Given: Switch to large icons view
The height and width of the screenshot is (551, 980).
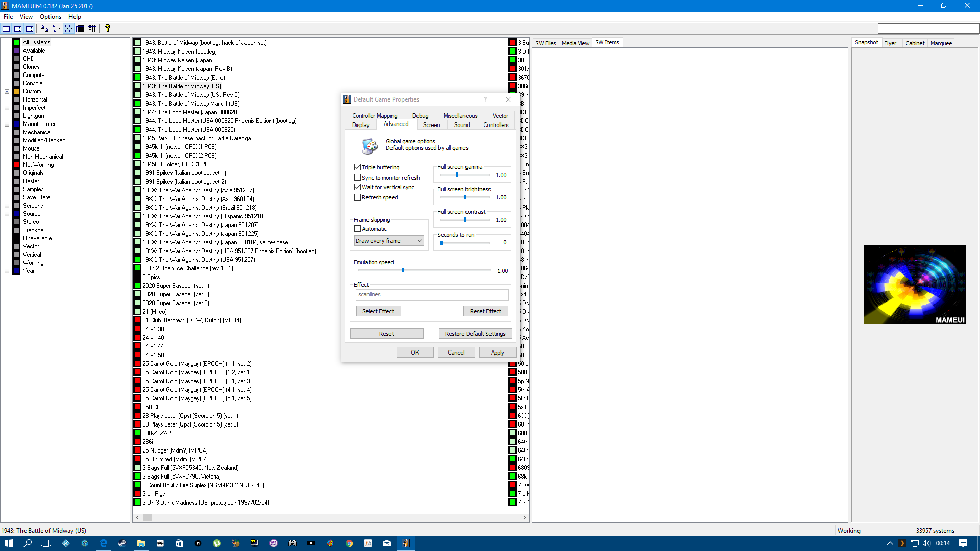Looking at the screenshot, I should click(x=45, y=29).
